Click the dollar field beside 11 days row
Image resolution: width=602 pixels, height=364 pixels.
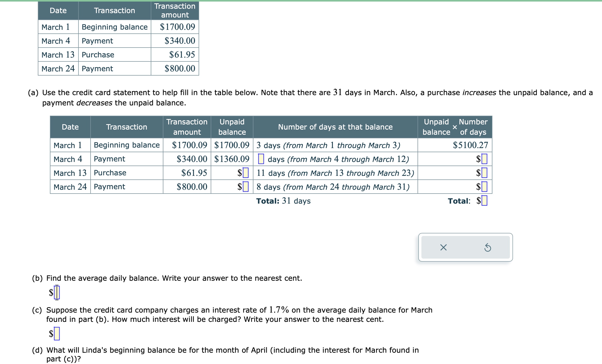click(484, 173)
